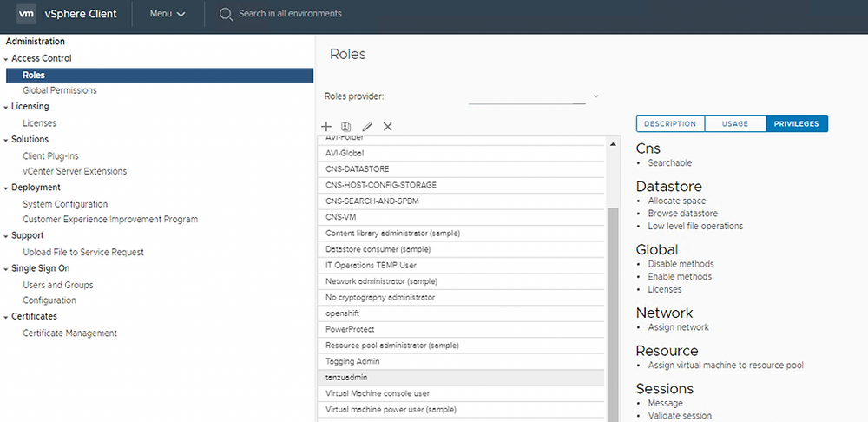Collapse the Deployment section
The image size is (868, 422).
coord(5,188)
